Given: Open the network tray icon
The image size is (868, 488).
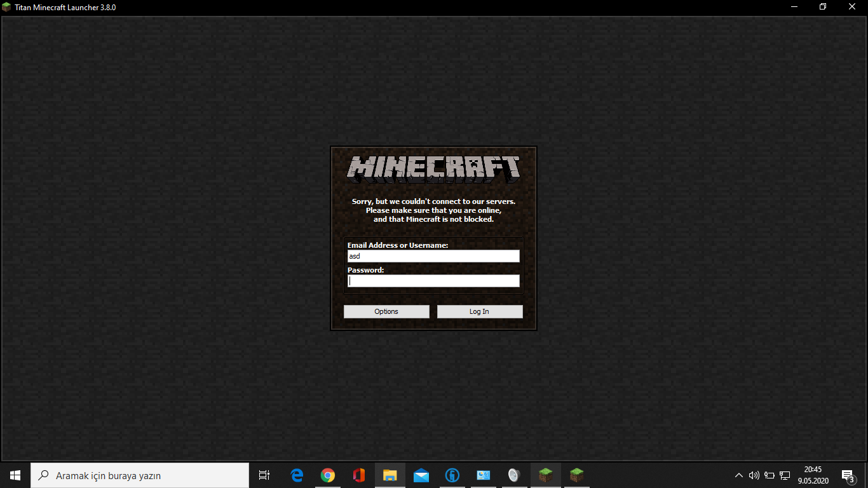Looking at the screenshot, I should click(785, 475).
